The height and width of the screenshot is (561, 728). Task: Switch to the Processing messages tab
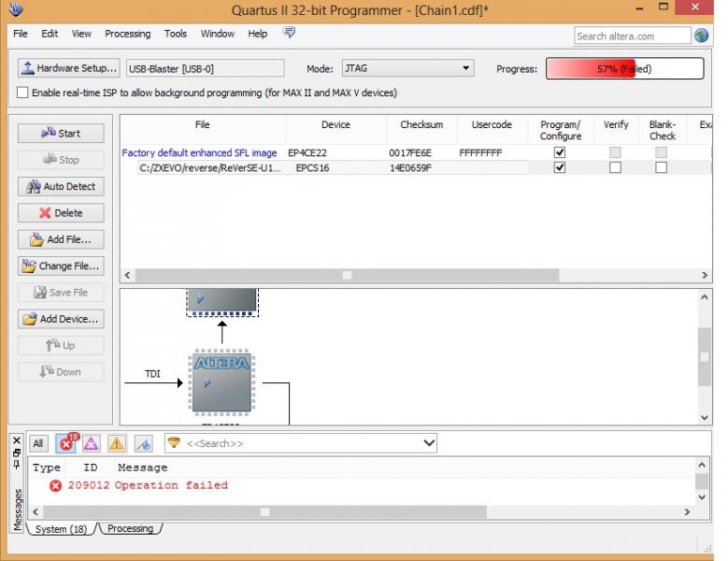(130, 529)
